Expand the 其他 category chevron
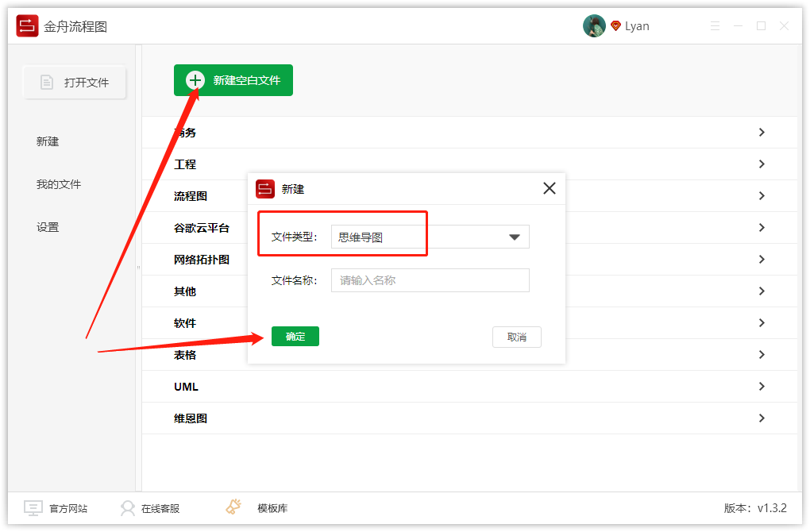This screenshot has width=810, height=532. tap(762, 291)
